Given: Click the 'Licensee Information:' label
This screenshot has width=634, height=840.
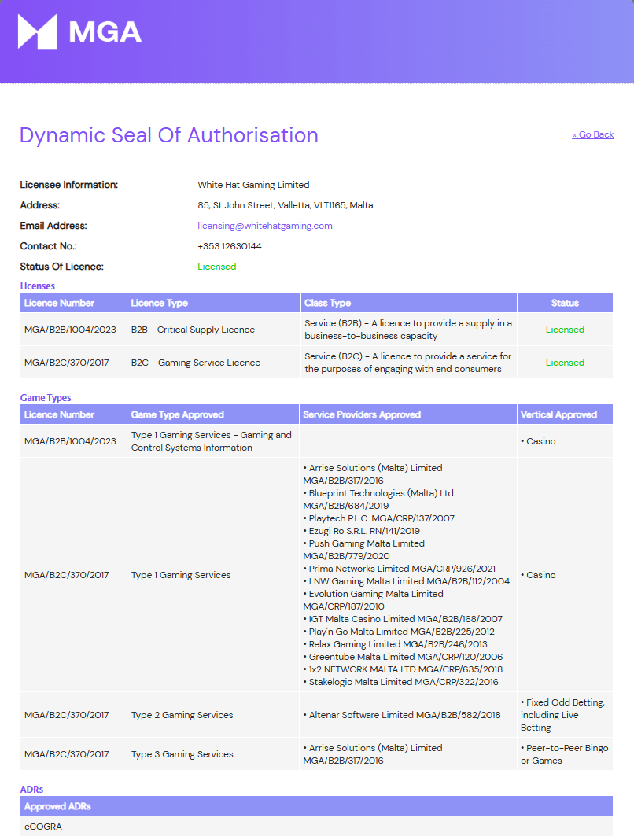Looking at the screenshot, I should coord(69,185).
